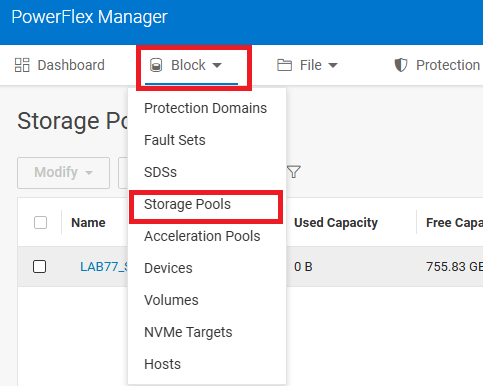The width and height of the screenshot is (483, 386).
Task: Tick the select-all checkbox in header row
Action: click(40, 222)
